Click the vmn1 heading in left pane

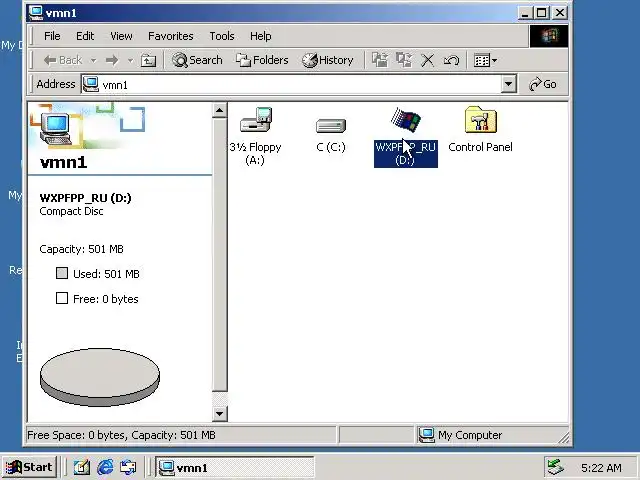tap(64, 162)
